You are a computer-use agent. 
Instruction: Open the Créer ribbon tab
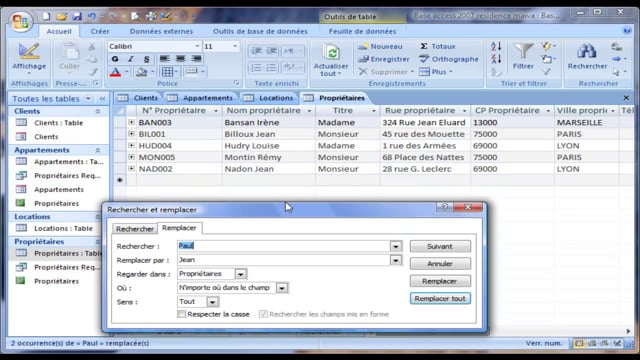coord(100,31)
